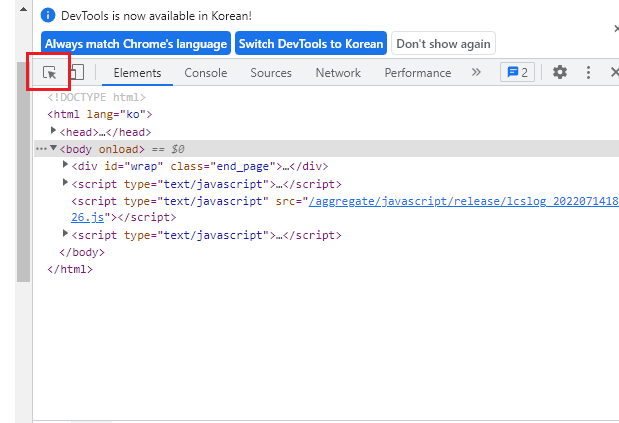619x423 pixels.
Task: Select the closing html tag line
Action: (x=70, y=270)
